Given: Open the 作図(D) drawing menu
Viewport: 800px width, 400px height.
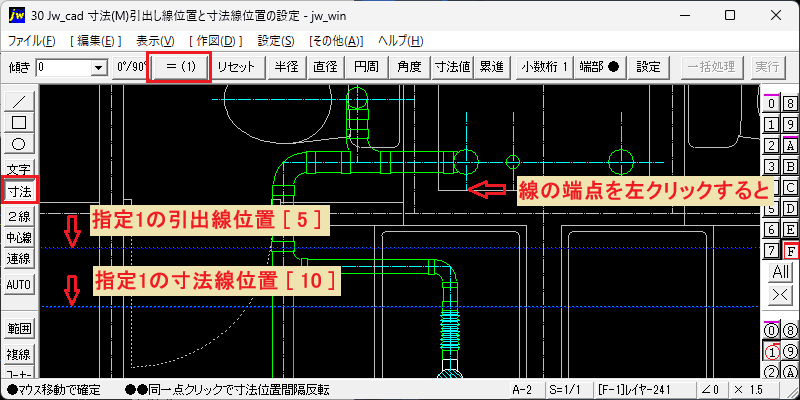Looking at the screenshot, I should pos(215,41).
